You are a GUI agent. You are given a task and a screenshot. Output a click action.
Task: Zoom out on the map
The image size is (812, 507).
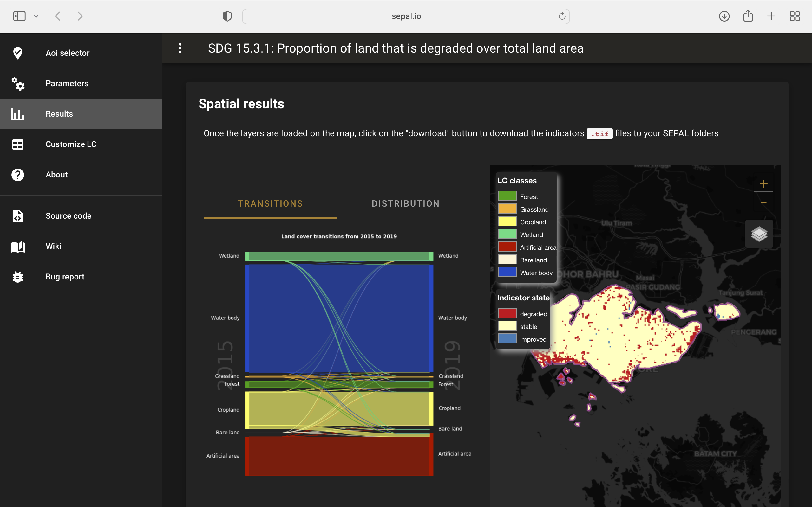tap(763, 202)
